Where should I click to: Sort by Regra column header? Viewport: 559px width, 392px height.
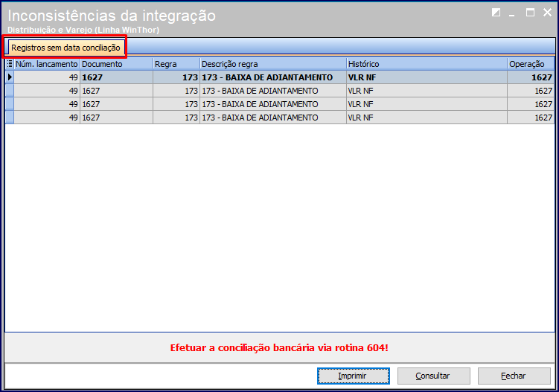(x=176, y=64)
